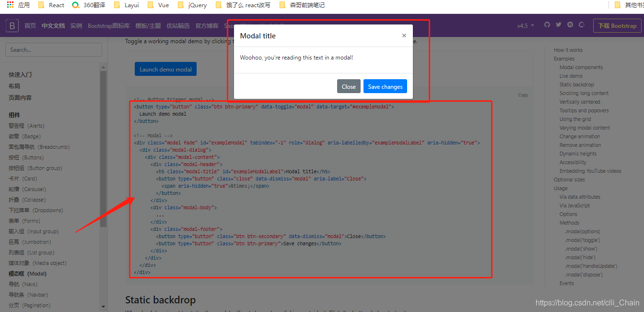Open 折叠 (Collapse) in sidebar

(x=27, y=200)
